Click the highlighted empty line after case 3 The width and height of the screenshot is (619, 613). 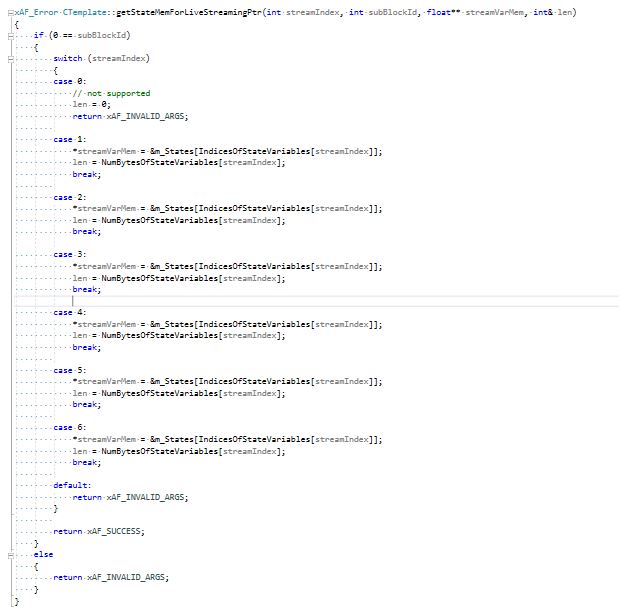(x=317, y=301)
